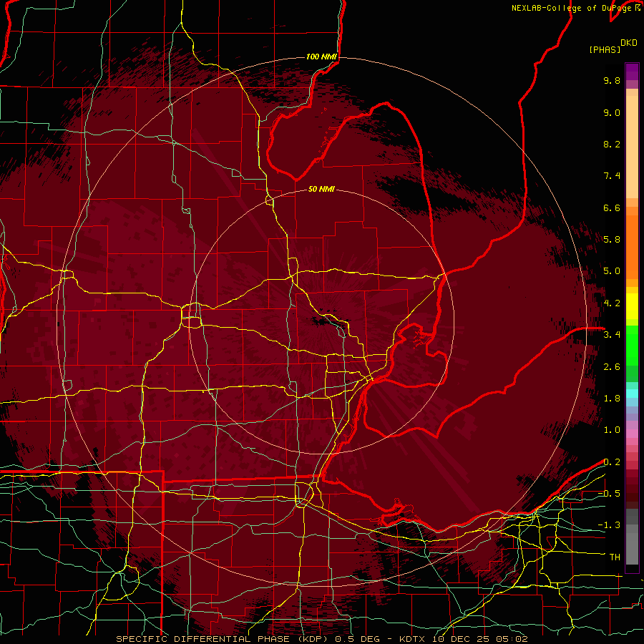The height and width of the screenshot is (644, 644).
Task: Click the 4.2 legend value
Action: (x=612, y=303)
